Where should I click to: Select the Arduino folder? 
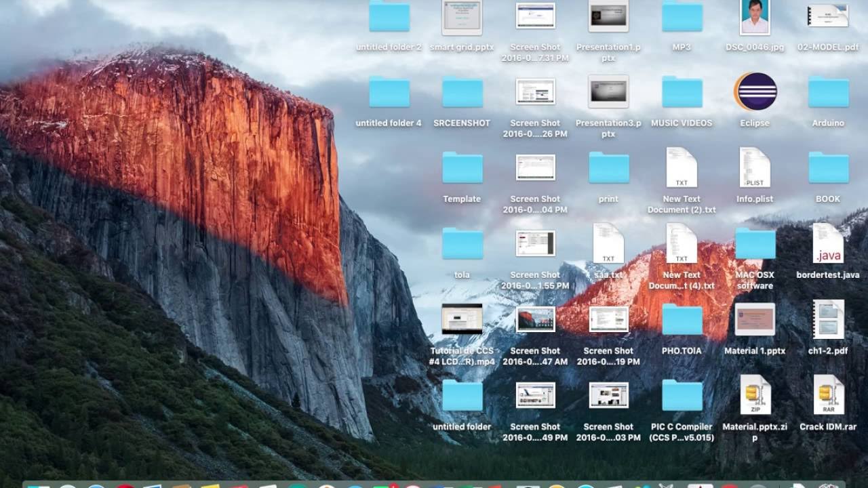pyautogui.click(x=829, y=91)
